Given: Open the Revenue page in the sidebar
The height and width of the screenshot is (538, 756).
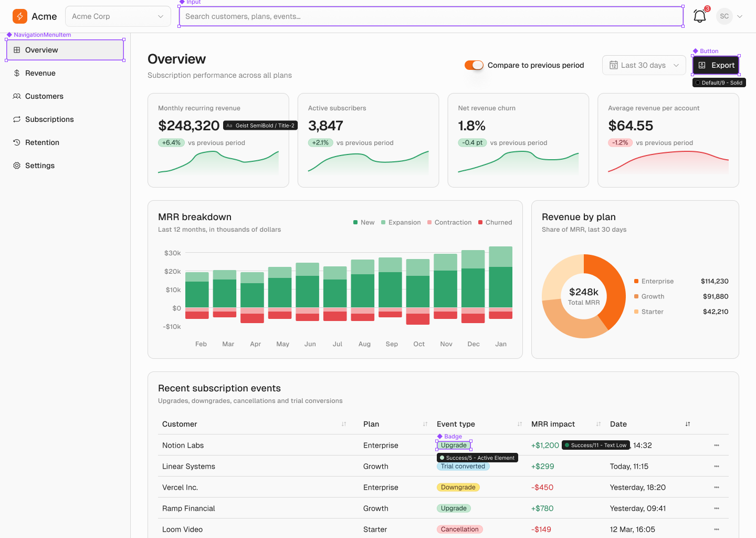Looking at the screenshot, I should [x=65, y=73].
